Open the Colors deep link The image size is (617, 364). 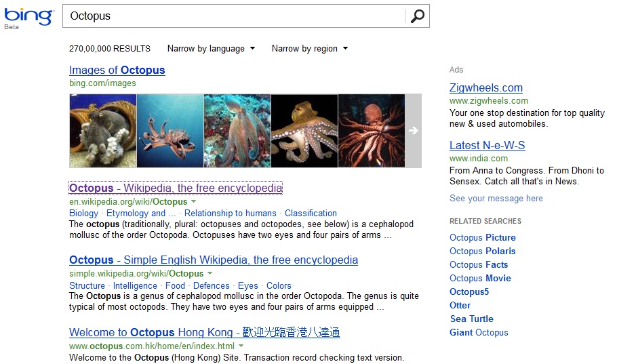tap(279, 285)
